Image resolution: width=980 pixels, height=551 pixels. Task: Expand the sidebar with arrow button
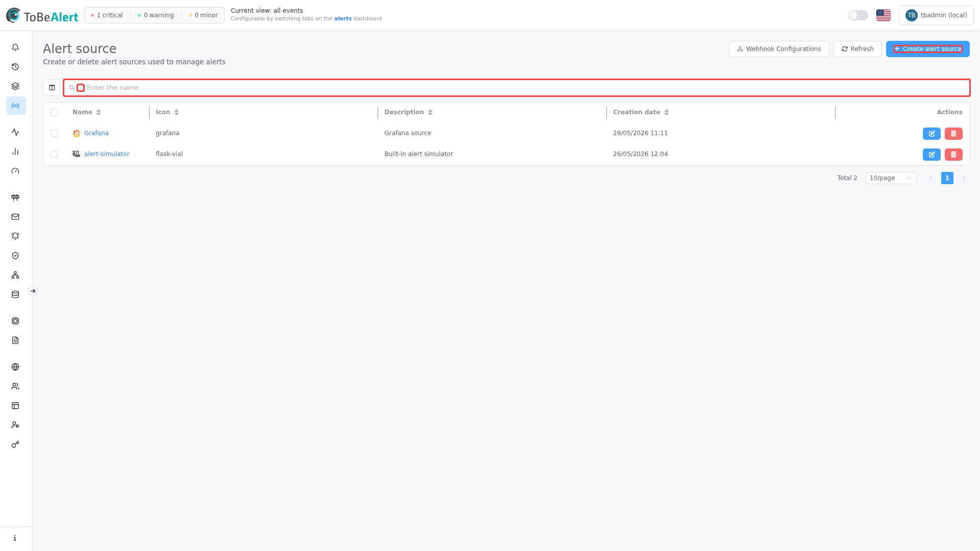tap(33, 291)
